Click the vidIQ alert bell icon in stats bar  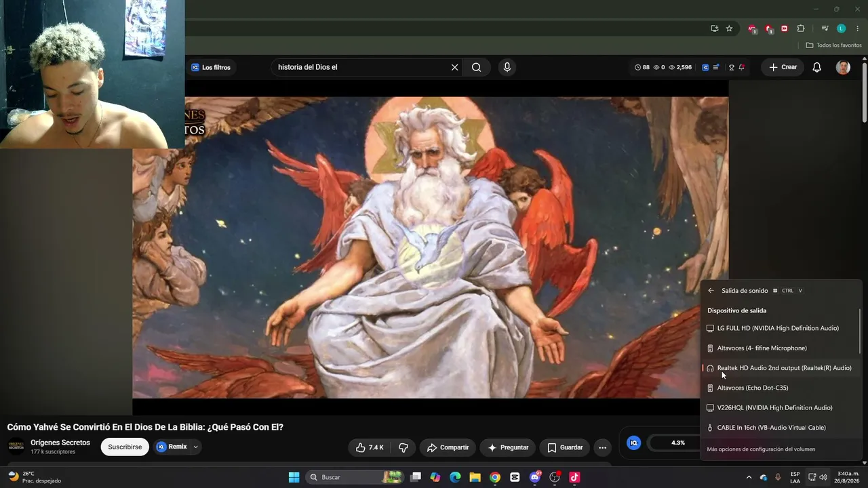click(x=742, y=67)
